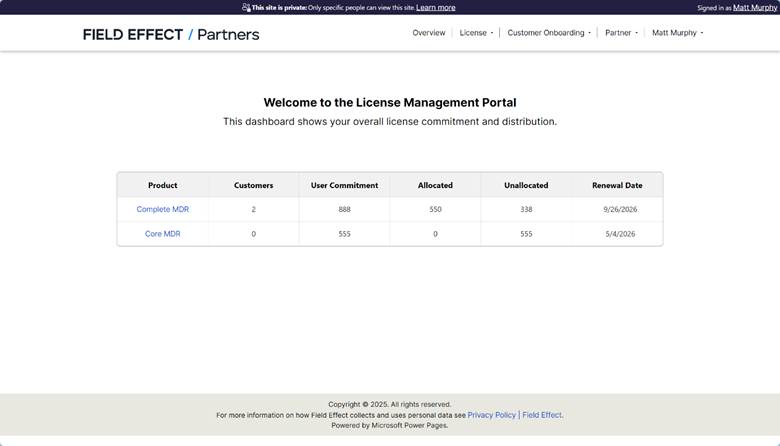Select Core MDR unallocated 555
Viewport: 780px width, 446px height.
[526, 234]
